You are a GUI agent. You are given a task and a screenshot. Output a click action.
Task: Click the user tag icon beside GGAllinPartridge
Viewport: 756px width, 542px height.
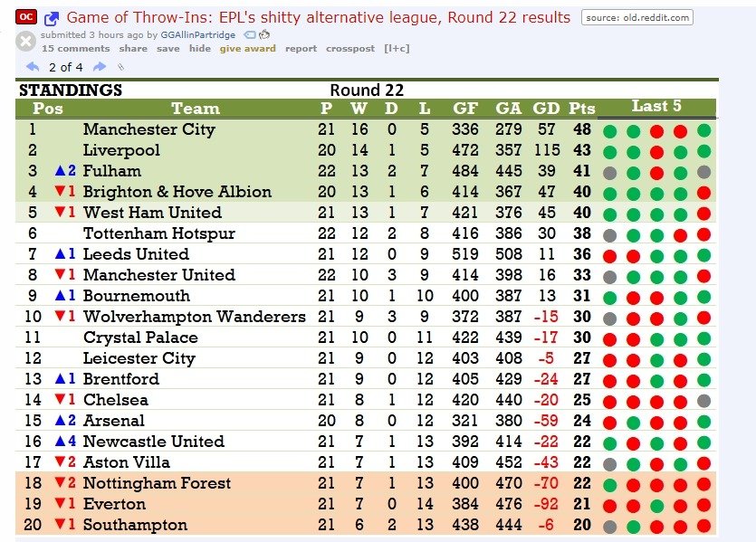pyautogui.click(x=249, y=34)
